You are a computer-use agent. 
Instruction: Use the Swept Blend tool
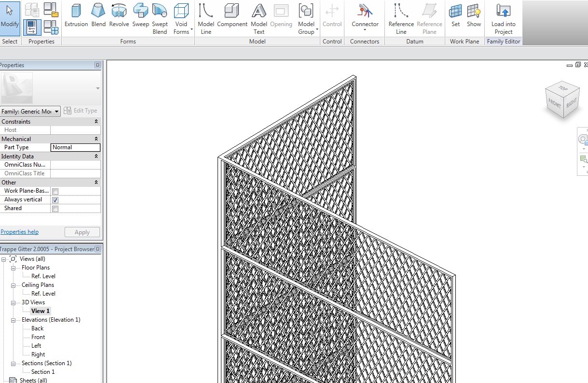(x=160, y=19)
